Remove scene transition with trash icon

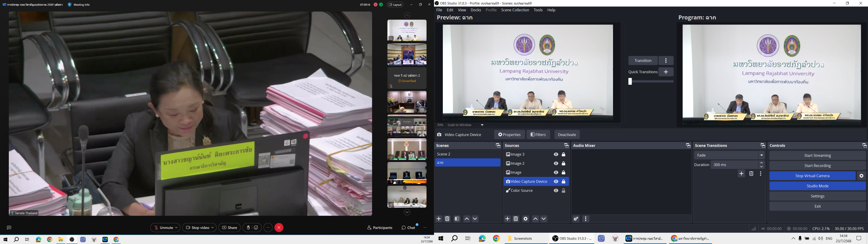coord(751,174)
